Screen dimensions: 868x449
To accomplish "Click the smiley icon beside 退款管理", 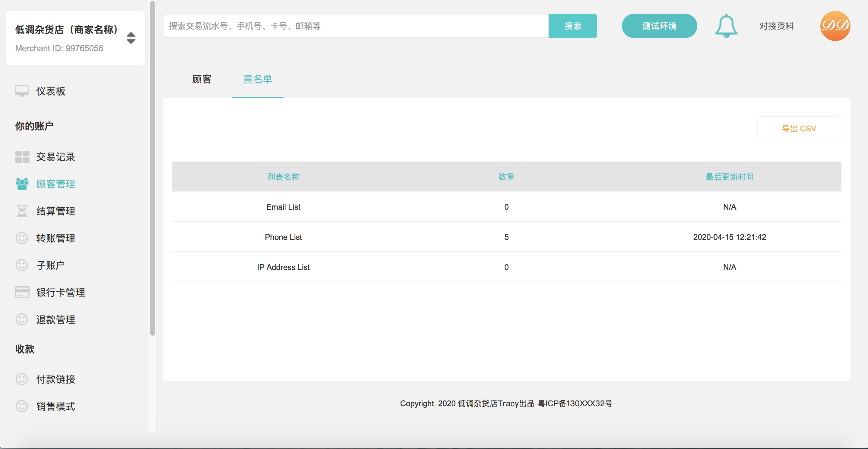I will coord(22,319).
